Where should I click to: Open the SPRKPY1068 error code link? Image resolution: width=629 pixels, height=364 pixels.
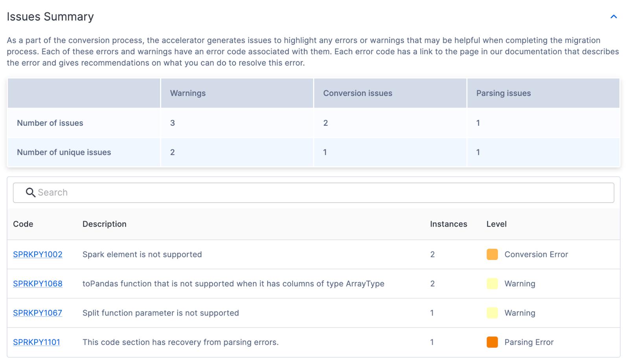tap(38, 284)
